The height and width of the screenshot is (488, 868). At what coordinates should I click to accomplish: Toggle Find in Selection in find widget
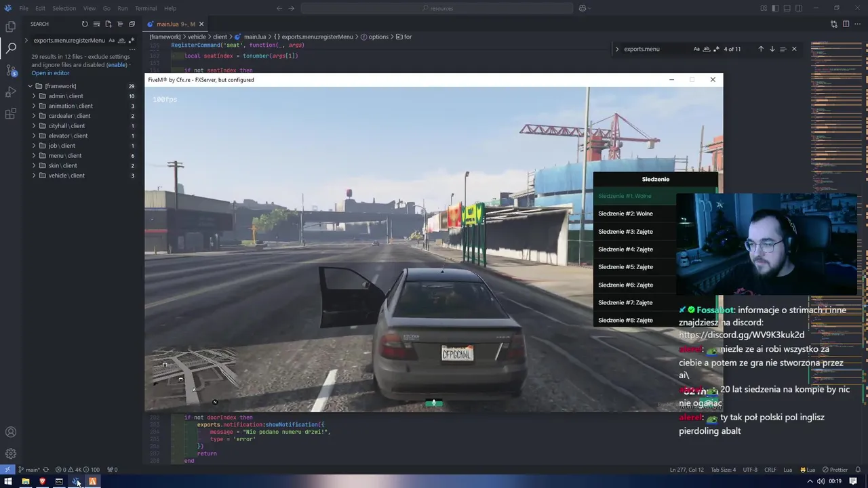pyautogui.click(x=783, y=49)
